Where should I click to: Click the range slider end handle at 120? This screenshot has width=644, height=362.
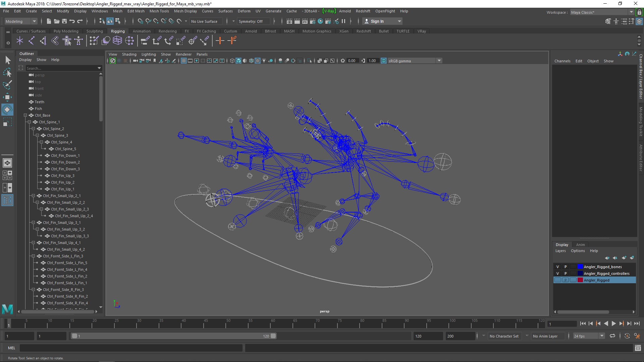(273, 336)
